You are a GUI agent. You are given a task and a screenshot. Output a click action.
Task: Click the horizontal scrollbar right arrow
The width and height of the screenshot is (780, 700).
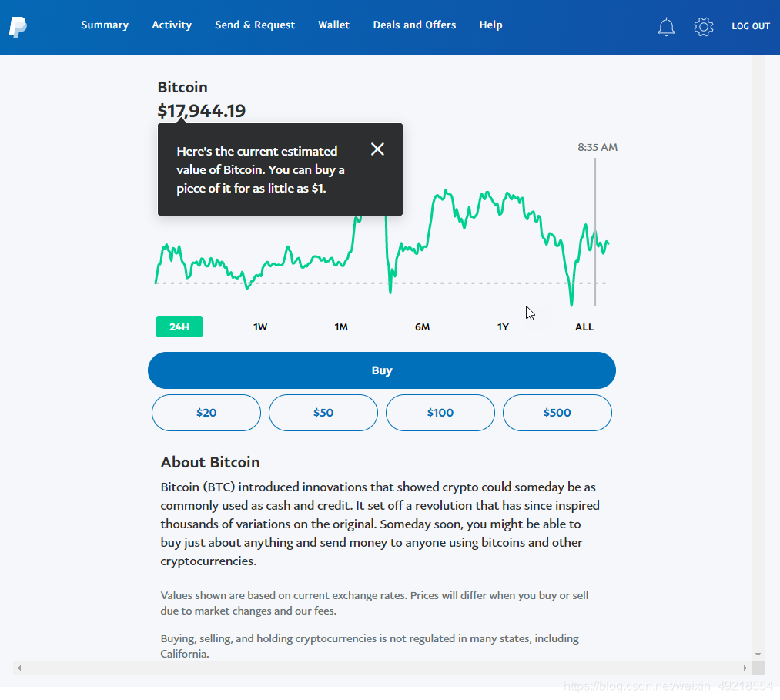pos(745,668)
